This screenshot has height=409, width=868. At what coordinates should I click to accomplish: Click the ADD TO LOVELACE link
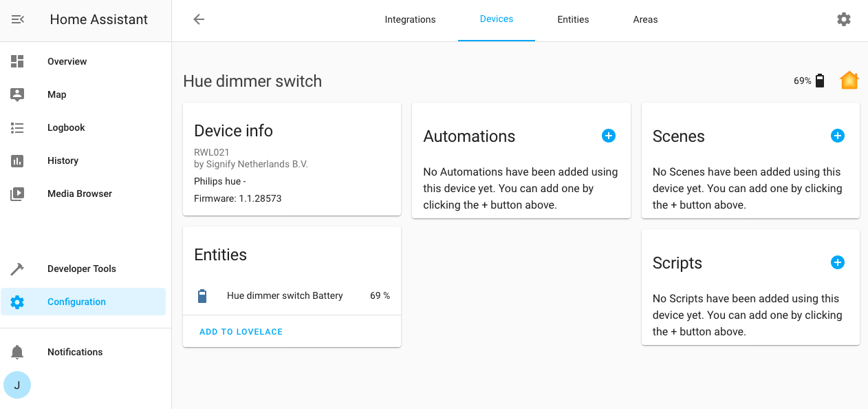pos(241,331)
